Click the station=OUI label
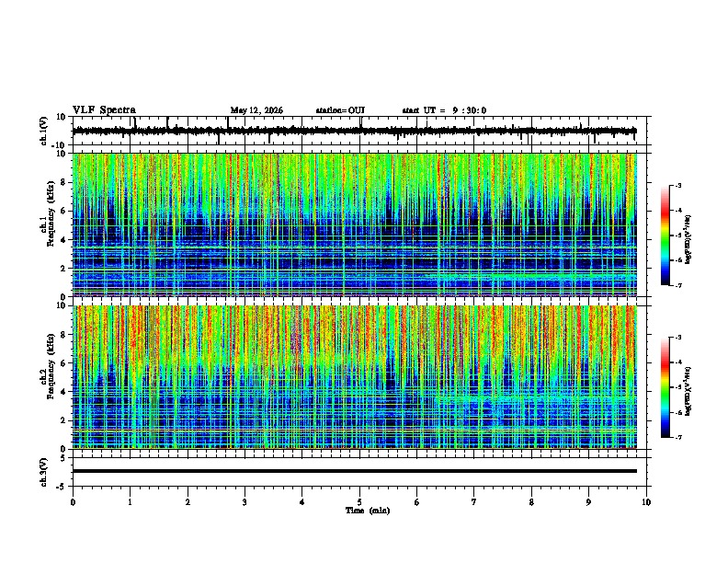728x563 pixels. 340,110
